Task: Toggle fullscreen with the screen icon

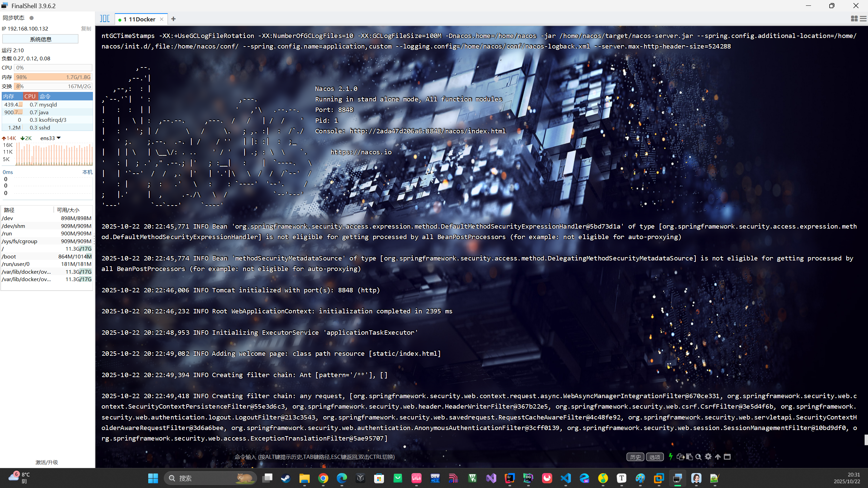Action: (x=728, y=457)
